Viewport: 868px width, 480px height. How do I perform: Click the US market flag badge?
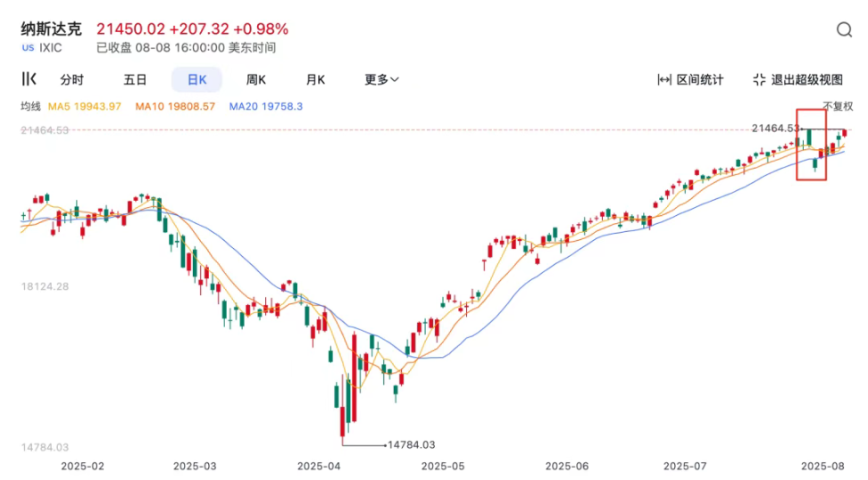[28, 48]
